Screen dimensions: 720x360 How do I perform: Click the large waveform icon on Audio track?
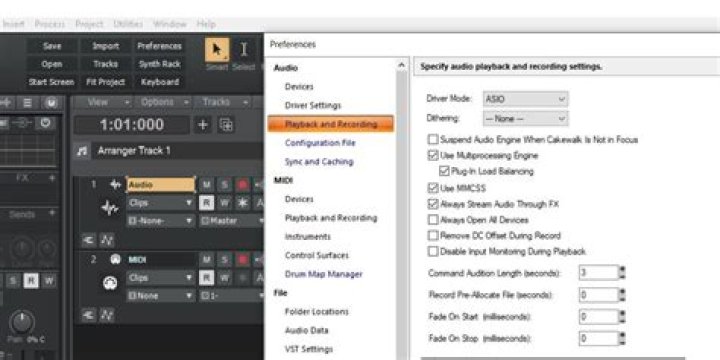pyautogui.click(x=109, y=208)
